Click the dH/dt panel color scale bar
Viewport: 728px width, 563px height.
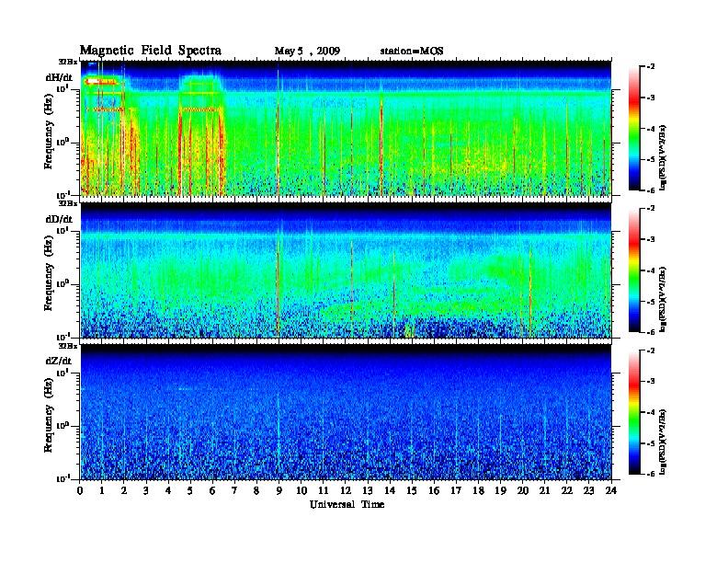point(633,129)
